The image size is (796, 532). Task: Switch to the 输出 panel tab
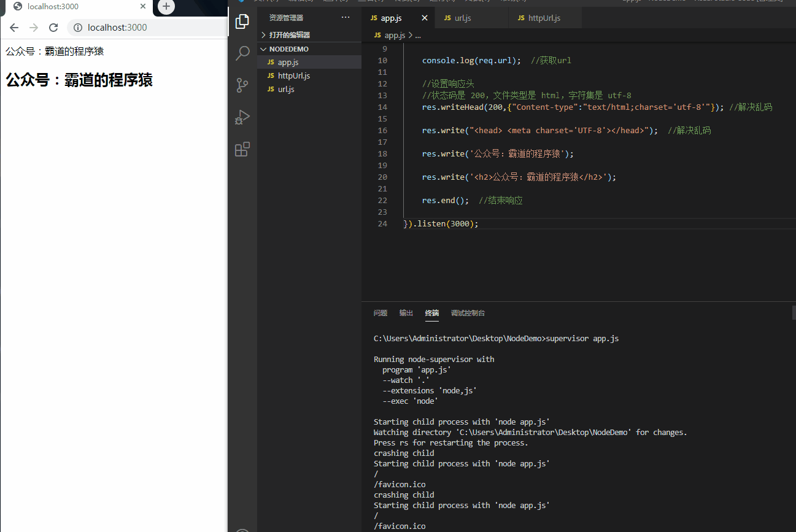(406, 313)
